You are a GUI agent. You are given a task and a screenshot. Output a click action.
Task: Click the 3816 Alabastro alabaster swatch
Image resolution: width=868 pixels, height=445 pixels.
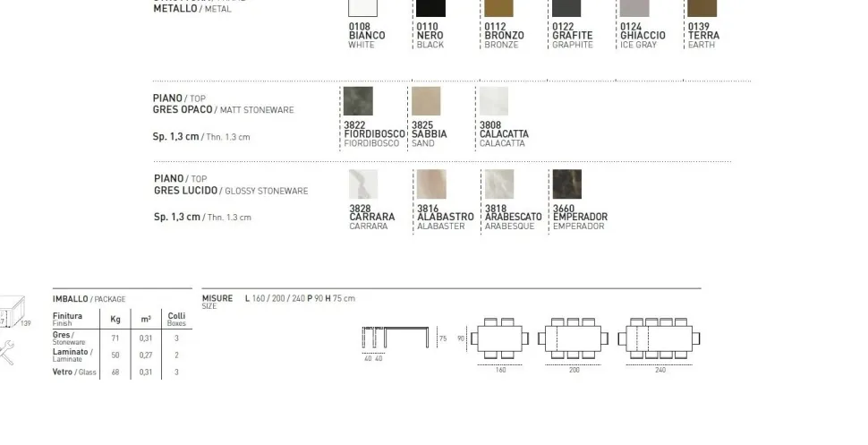tap(431, 184)
